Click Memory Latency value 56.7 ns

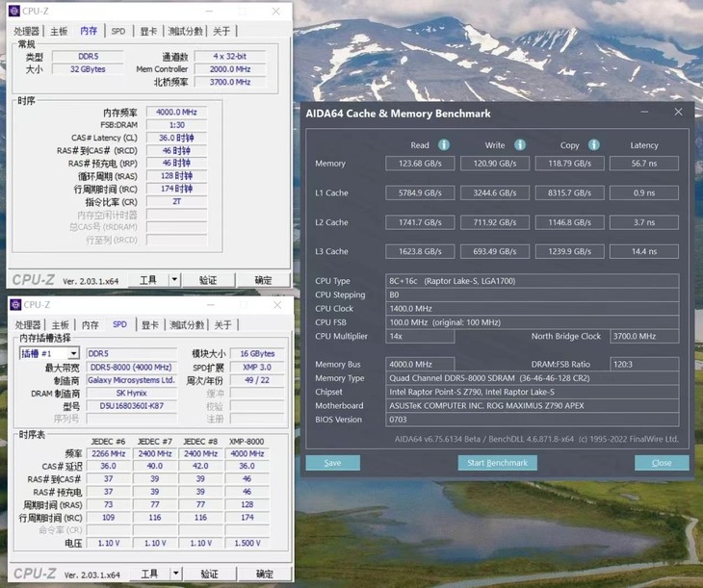tap(644, 164)
